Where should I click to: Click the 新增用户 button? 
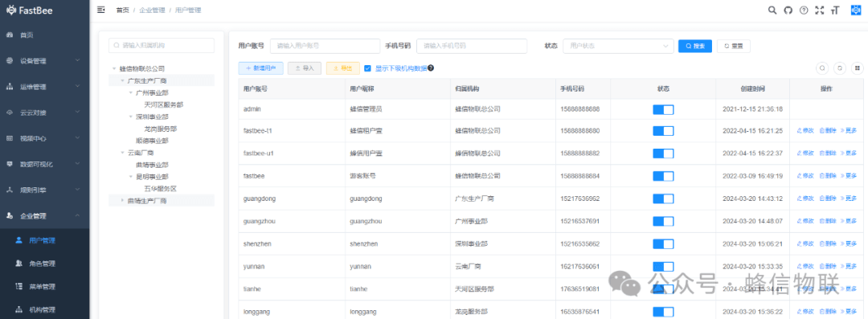[260, 68]
